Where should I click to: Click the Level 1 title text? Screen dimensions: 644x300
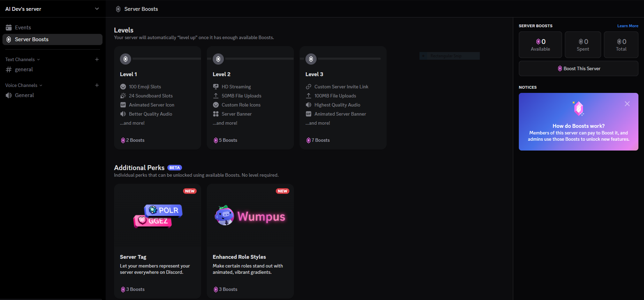click(128, 74)
